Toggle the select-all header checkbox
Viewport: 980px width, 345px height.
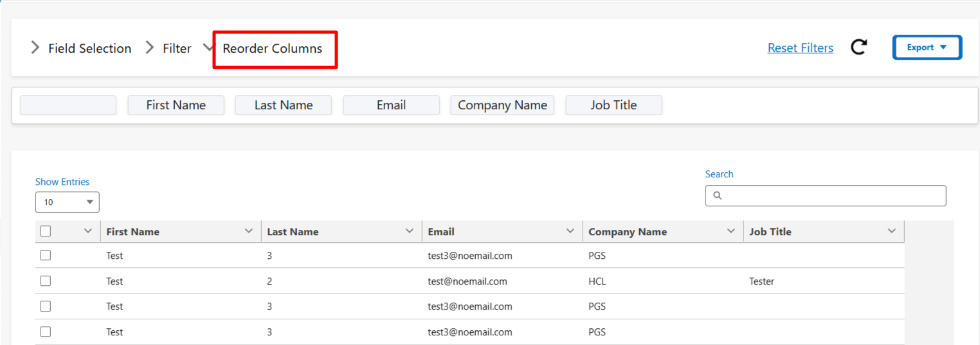click(x=46, y=231)
